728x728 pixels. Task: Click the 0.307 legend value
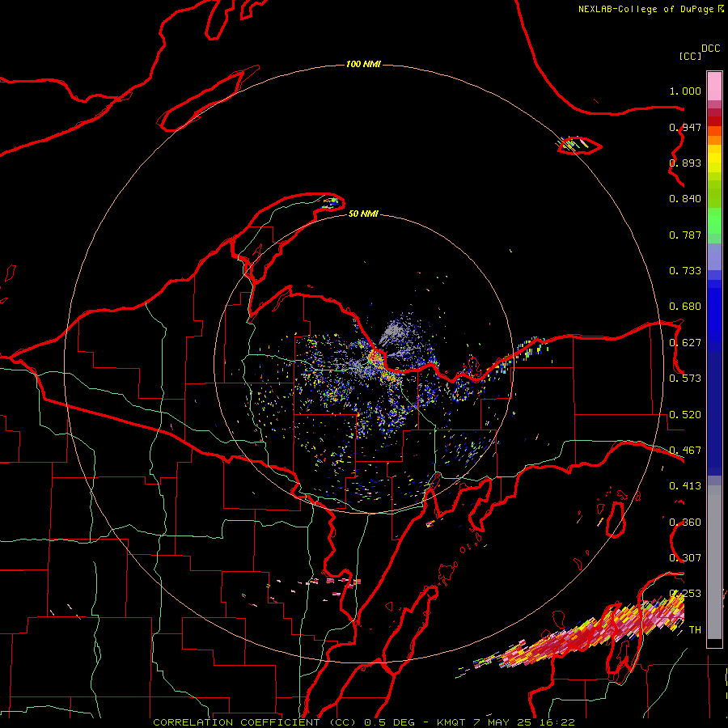[685, 557]
